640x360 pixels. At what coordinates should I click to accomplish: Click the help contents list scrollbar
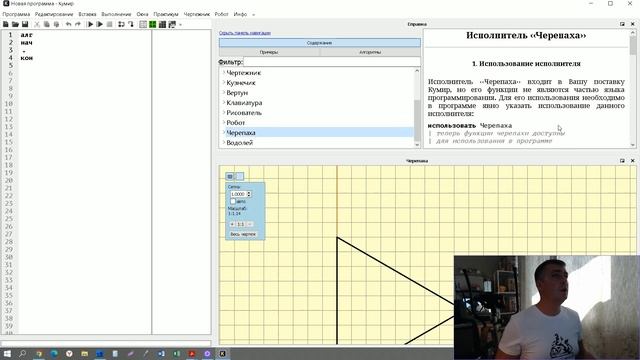coord(417,108)
